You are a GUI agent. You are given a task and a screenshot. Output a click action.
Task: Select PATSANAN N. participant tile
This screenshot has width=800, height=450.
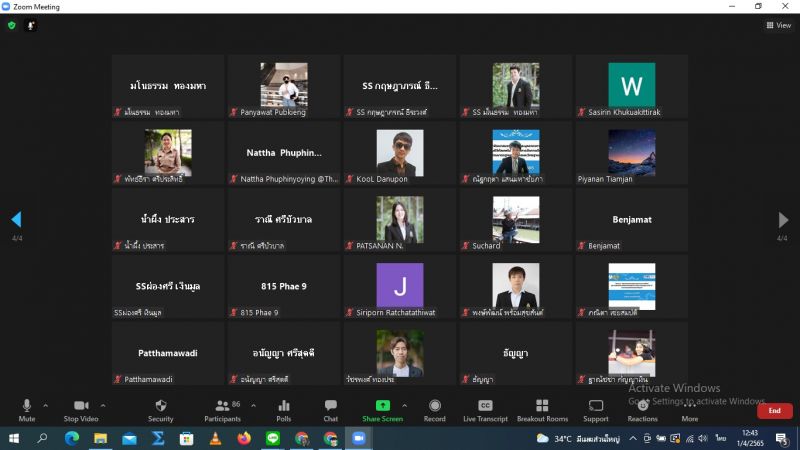pyautogui.click(x=400, y=220)
